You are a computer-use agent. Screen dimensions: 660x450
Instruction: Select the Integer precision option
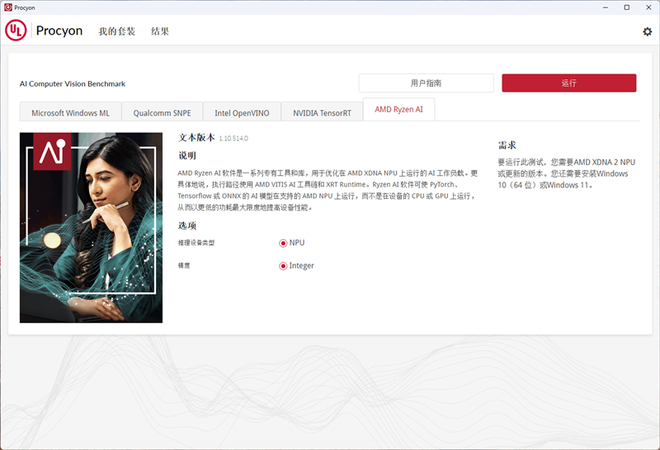[x=284, y=266]
